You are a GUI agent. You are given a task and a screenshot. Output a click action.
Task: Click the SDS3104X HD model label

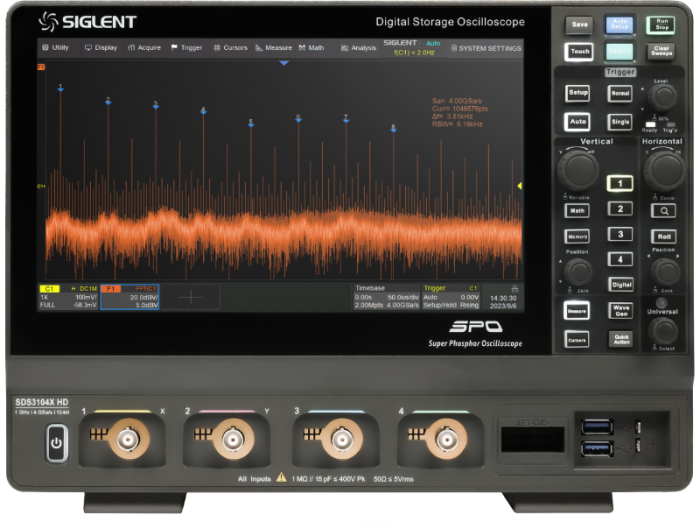pyautogui.click(x=42, y=402)
